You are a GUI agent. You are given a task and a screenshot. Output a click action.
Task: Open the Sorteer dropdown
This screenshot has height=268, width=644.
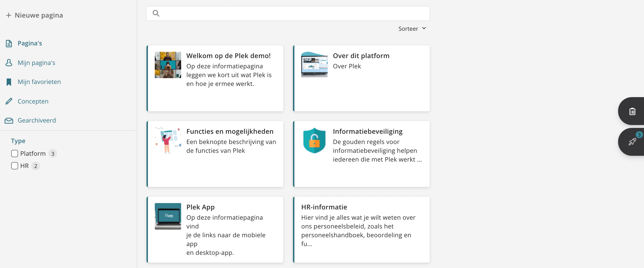pyautogui.click(x=412, y=29)
